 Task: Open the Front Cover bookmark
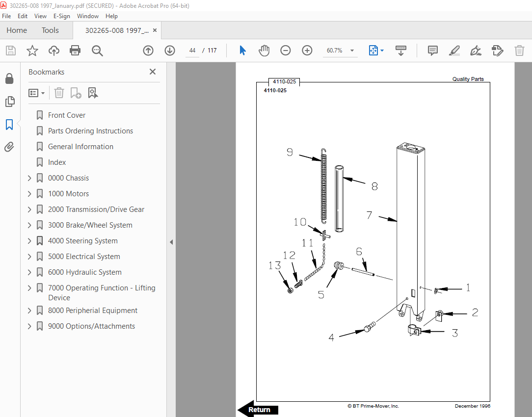pyautogui.click(x=67, y=115)
